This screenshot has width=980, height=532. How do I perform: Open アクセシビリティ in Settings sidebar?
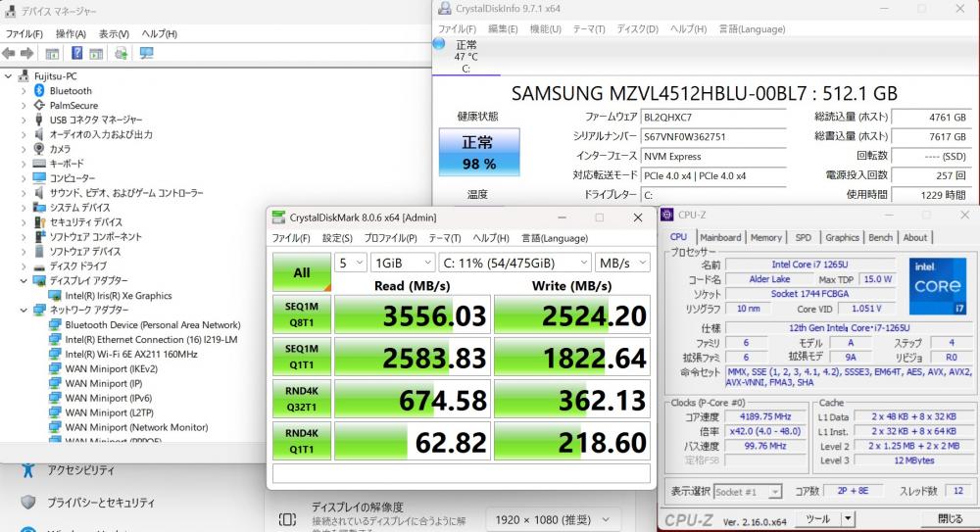coord(81,470)
